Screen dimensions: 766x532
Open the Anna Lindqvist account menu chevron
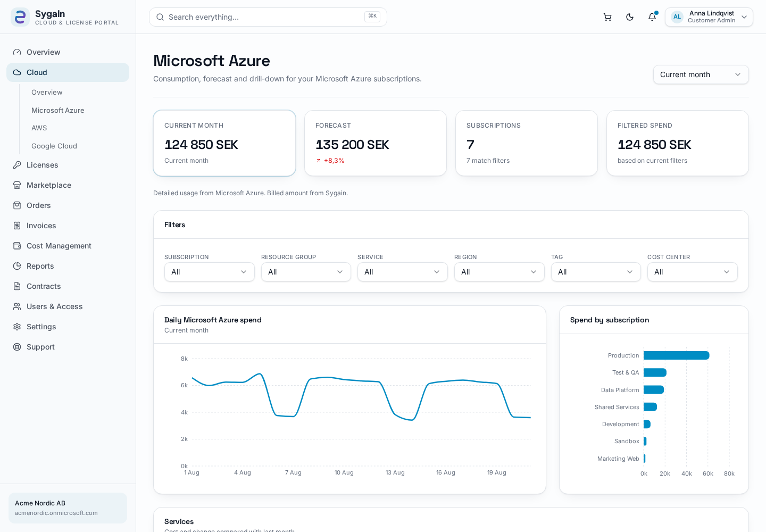744,17
